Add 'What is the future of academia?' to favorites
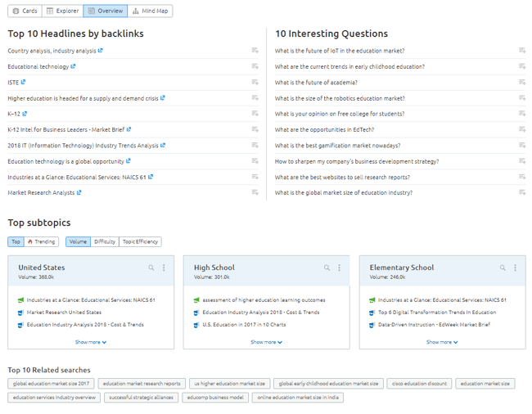The image size is (532, 414). [x=522, y=82]
